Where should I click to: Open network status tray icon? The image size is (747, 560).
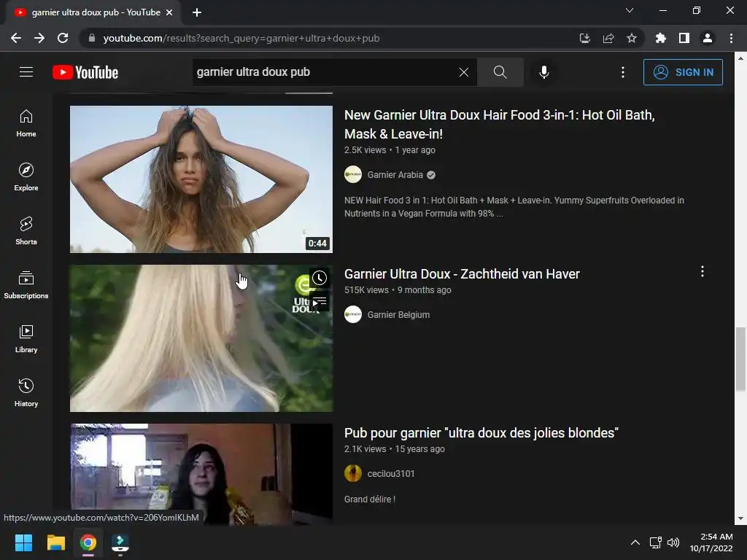pos(656,542)
